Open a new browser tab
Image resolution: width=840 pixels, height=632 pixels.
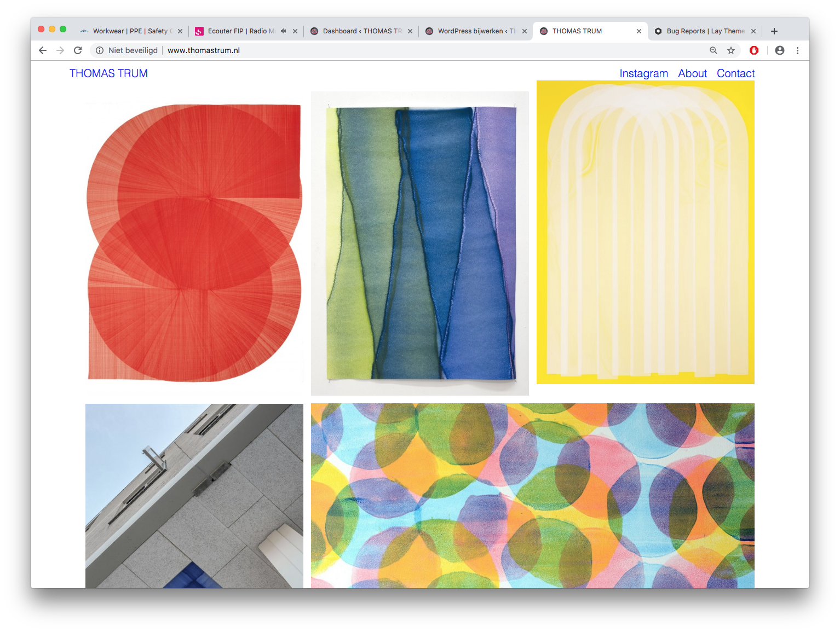[774, 31]
